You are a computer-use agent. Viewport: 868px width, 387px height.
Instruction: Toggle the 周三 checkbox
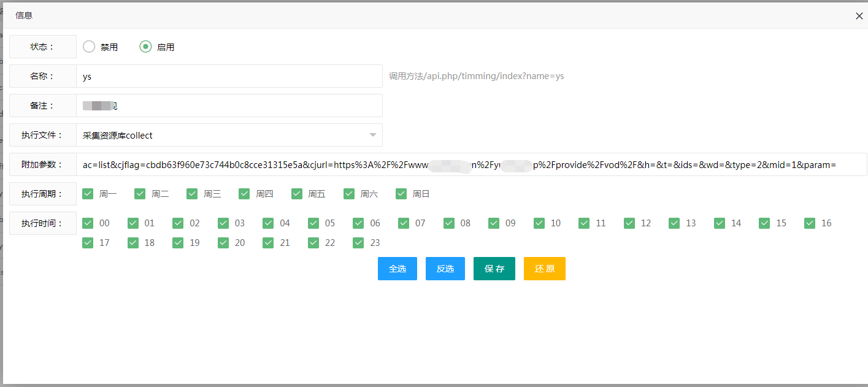click(x=192, y=194)
